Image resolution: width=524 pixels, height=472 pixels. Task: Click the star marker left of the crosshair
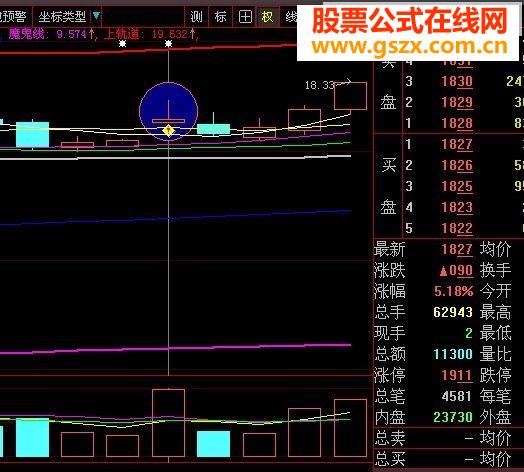coord(123,43)
